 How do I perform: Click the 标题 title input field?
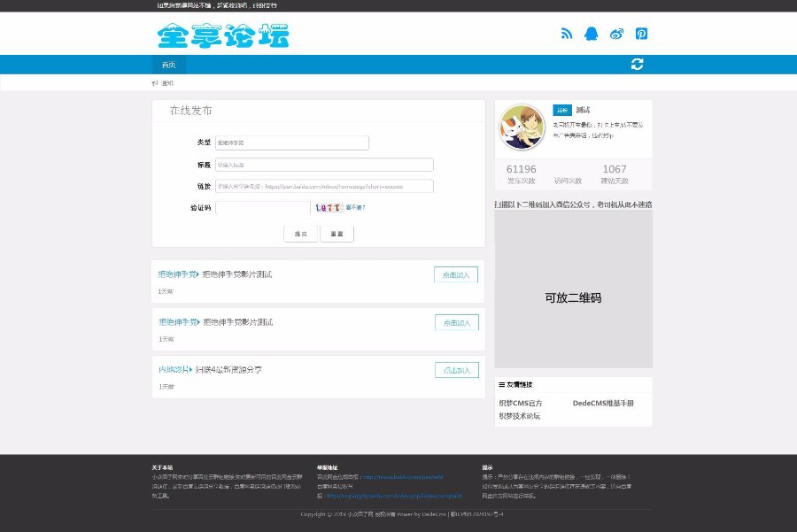[323, 165]
